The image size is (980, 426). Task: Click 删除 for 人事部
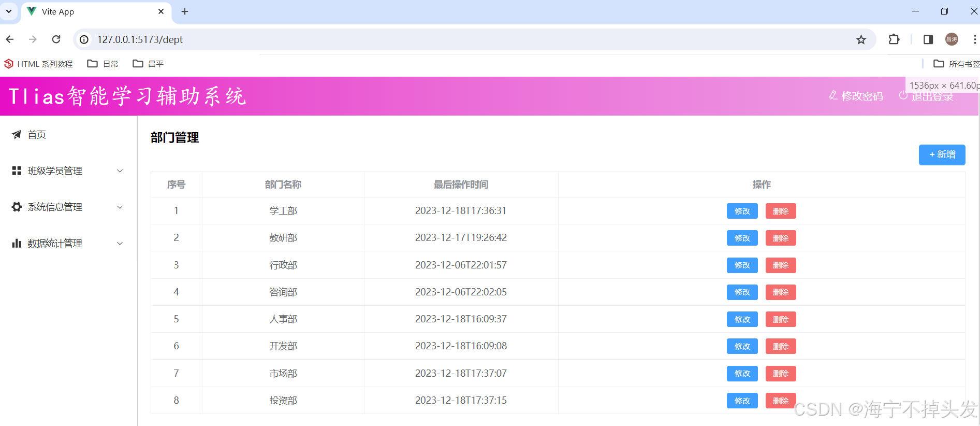click(781, 319)
